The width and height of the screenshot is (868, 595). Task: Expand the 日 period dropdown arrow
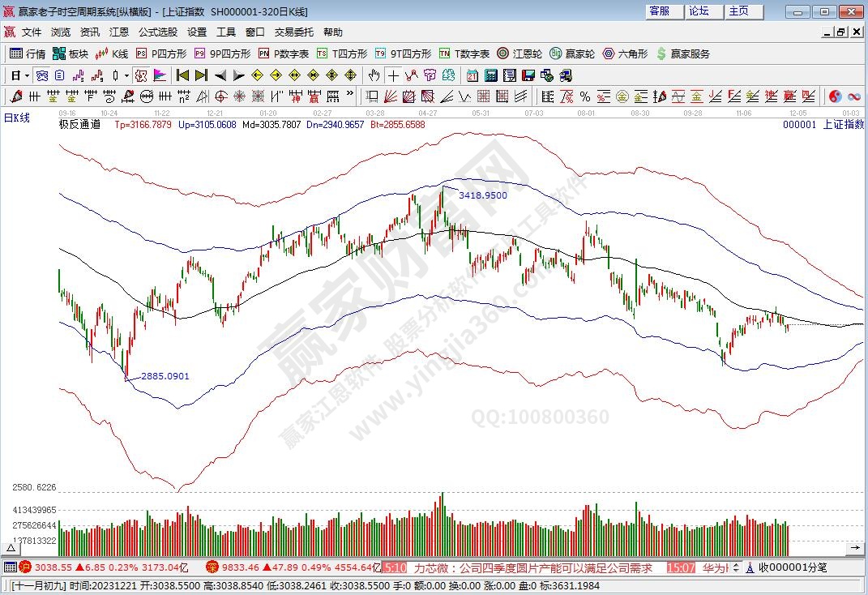pos(27,75)
